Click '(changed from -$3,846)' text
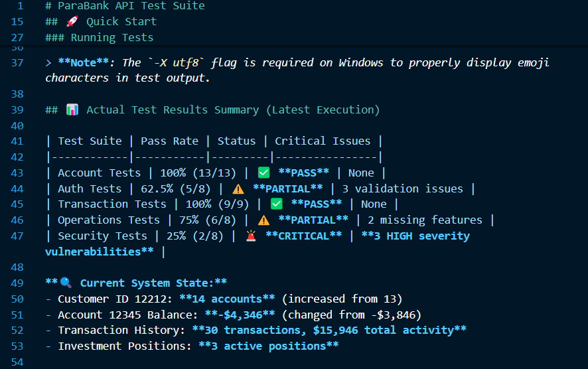Screen dimensions: 588x369 coord(351,315)
